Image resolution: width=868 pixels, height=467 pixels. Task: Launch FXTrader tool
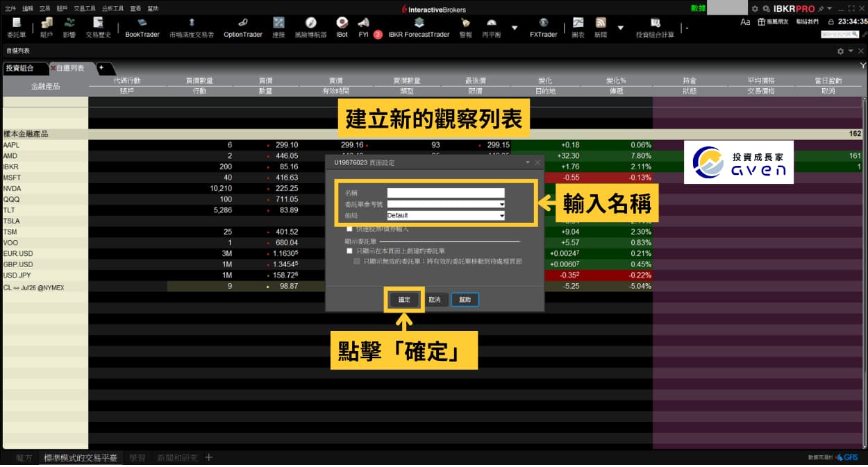point(543,28)
